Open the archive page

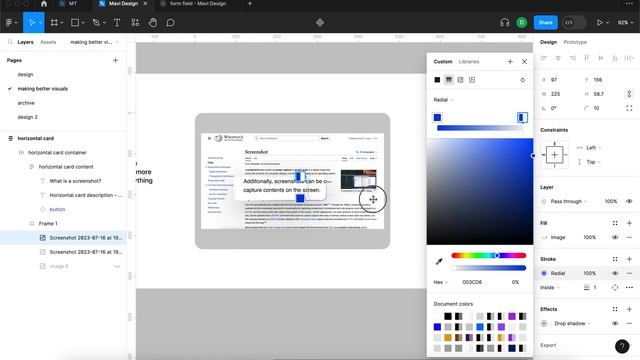pos(26,103)
